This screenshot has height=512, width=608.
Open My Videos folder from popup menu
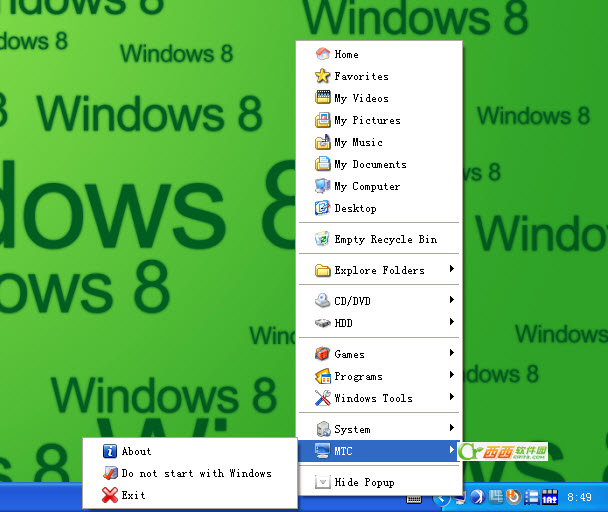pos(379,98)
